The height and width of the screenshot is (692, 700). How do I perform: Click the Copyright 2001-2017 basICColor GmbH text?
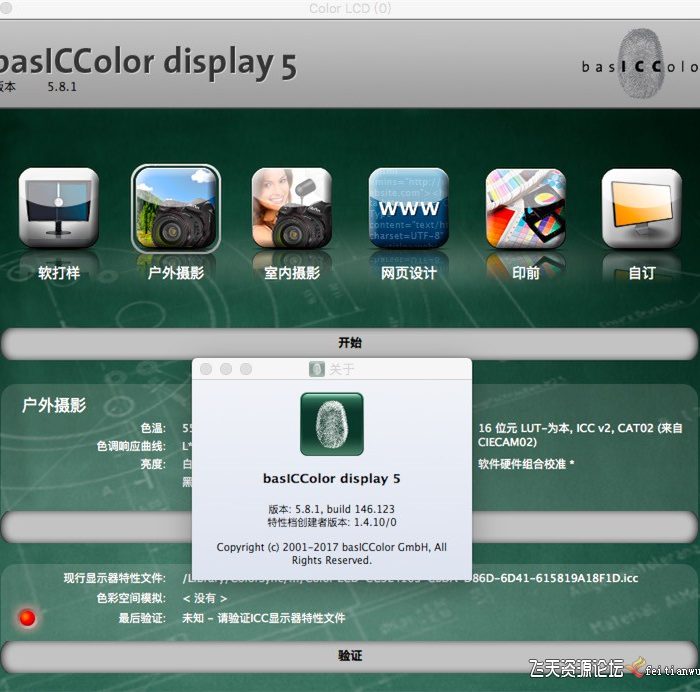point(332,554)
